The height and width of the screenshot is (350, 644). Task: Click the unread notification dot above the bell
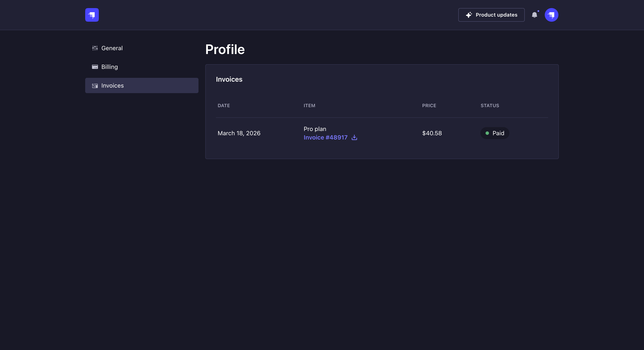point(538,11)
